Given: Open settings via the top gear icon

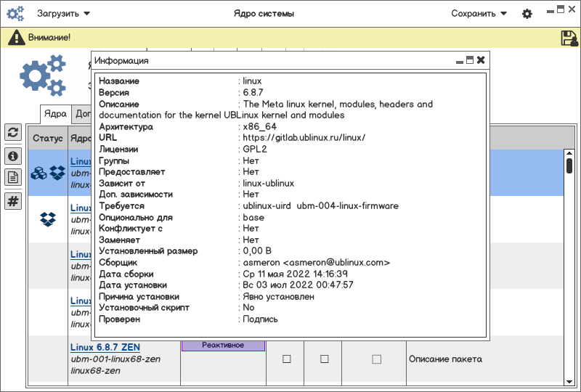Looking at the screenshot, I should (x=527, y=14).
